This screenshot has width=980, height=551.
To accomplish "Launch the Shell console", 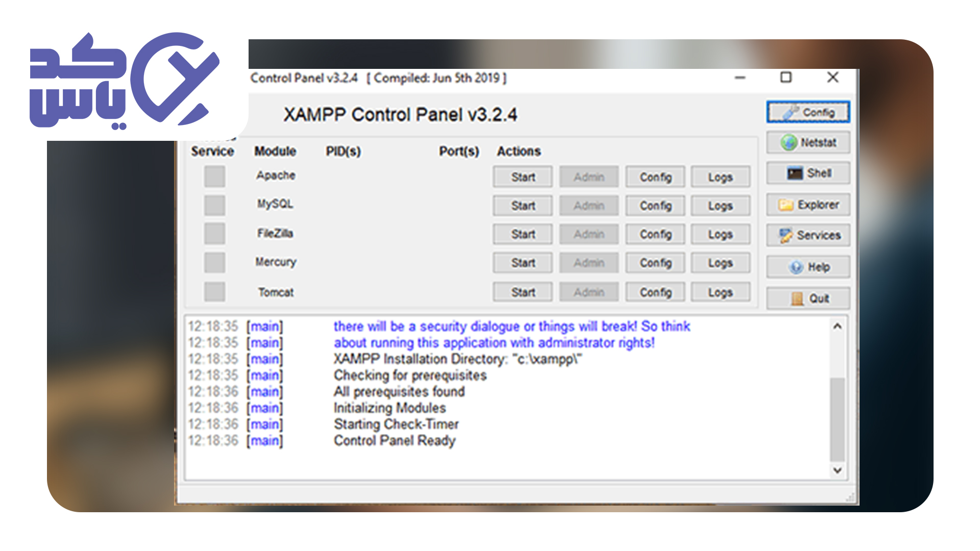I will (x=808, y=173).
